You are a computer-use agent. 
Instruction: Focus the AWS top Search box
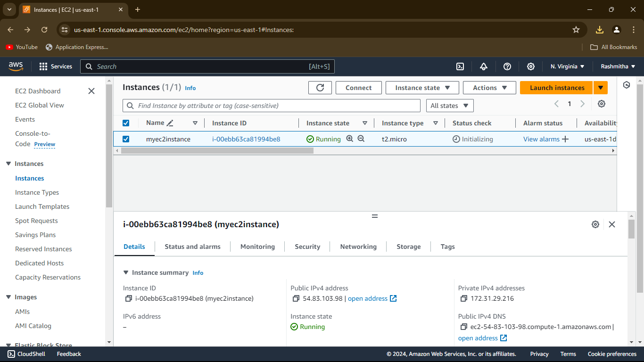click(207, 66)
